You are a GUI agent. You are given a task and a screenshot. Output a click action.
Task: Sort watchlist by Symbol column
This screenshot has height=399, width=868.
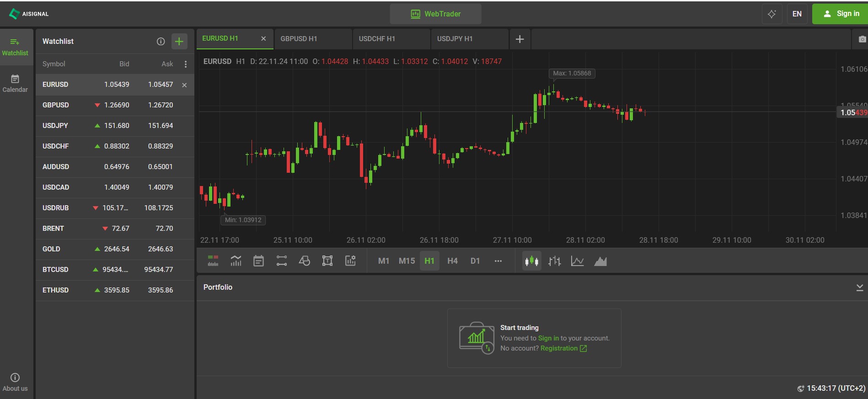click(x=54, y=64)
